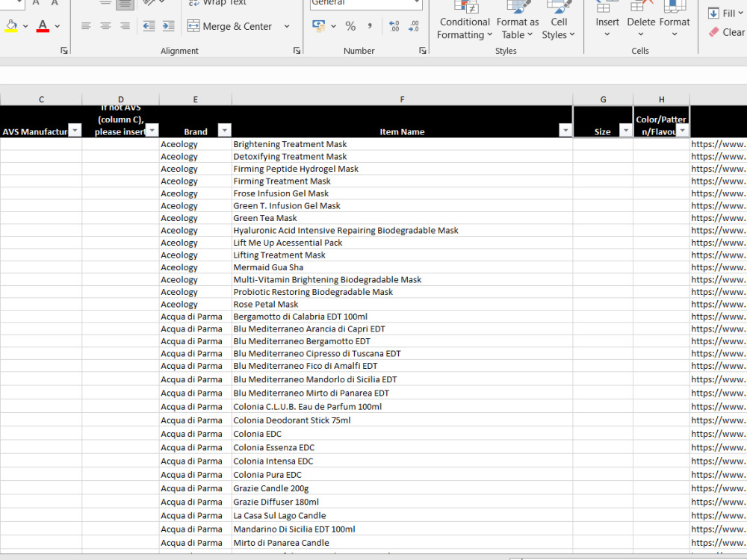747x560 pixels.
Task: Select column F header
Action: point(402,99)
